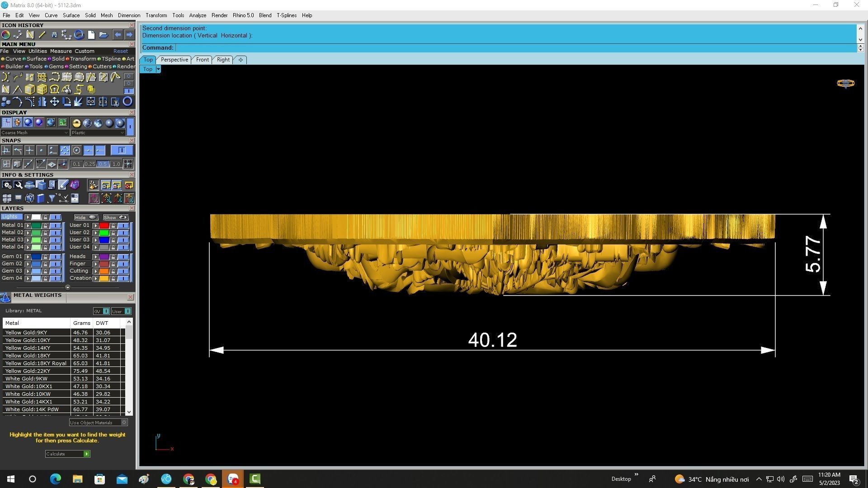
Task: Click the move arrows transform icon
Action: point(54,102)
